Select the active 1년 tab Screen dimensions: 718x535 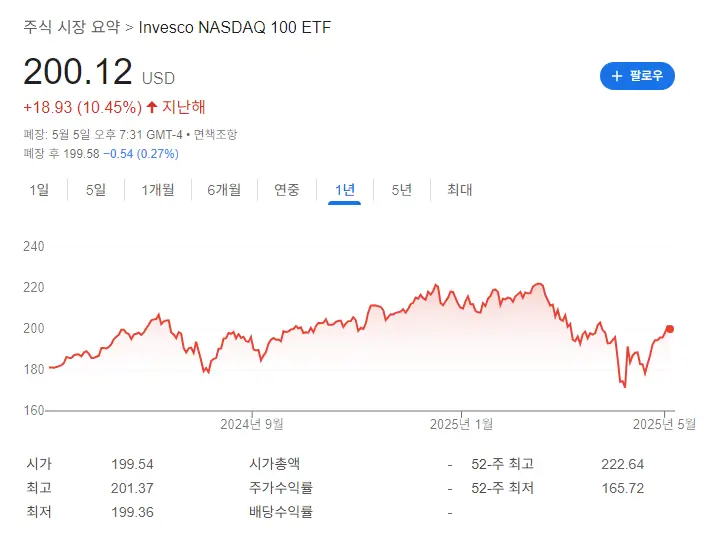coord(345,190)
